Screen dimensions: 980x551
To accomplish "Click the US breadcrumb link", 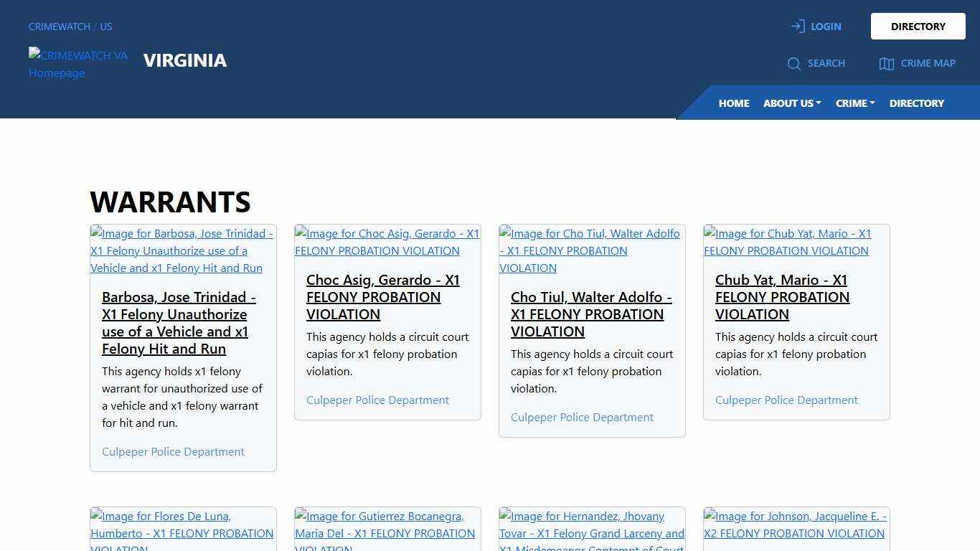I will (105, 27).
